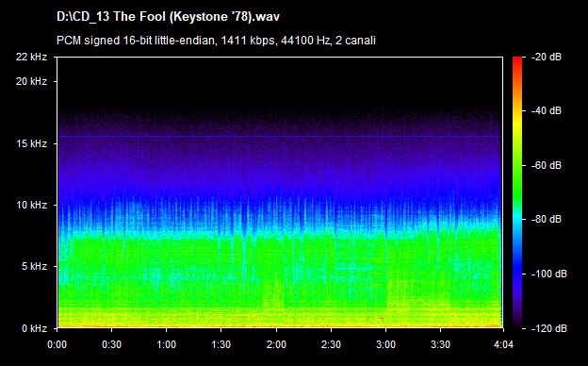Image resolution: width=588 pixels, height=366 pixels.
Task: Click the 4:04 end time marker
Action: click(503, 344)
